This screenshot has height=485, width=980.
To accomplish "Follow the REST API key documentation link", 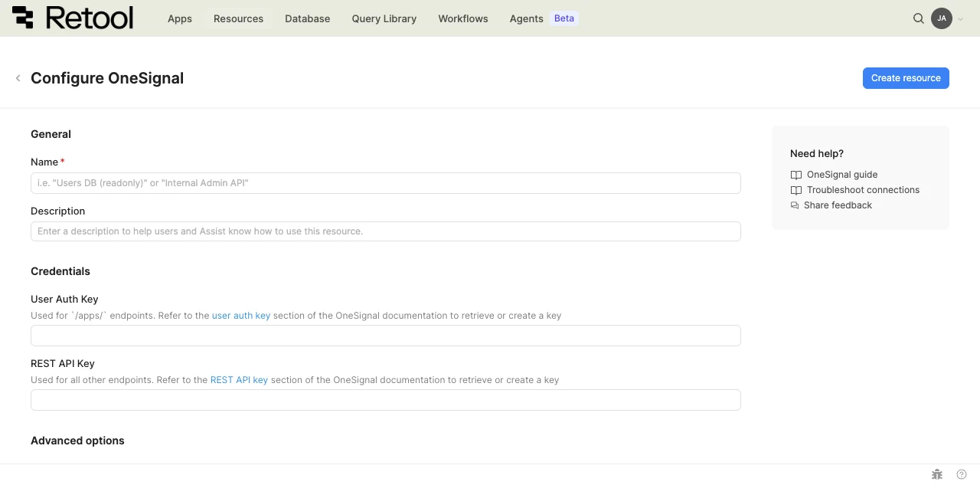I will [x=239, y=380].
